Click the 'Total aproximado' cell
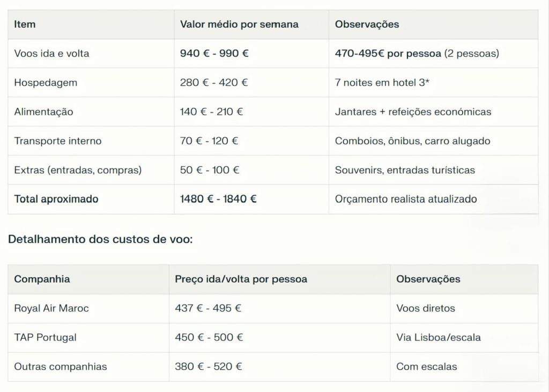This screenshot has width=549, height=392. click(x=56, y=199)
